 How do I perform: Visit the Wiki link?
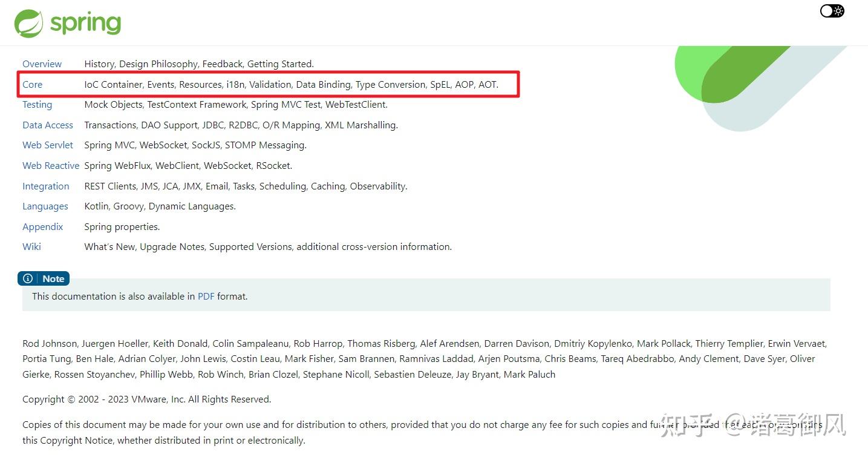point(31,247)
